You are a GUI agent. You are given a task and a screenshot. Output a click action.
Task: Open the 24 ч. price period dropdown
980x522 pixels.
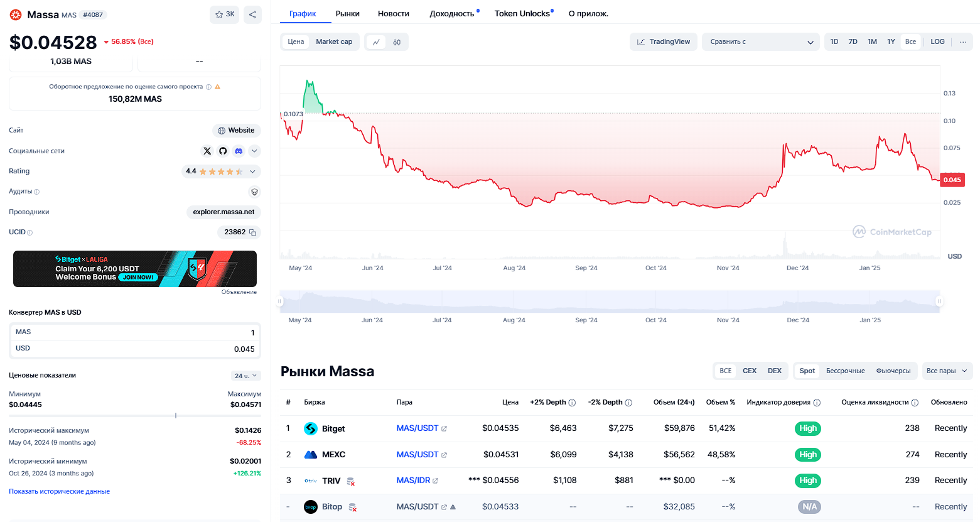tap(246, 376)
